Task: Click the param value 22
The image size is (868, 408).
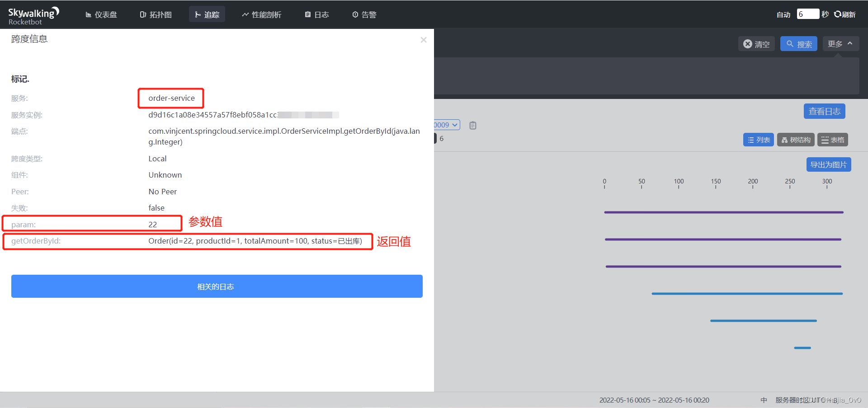Action: click(x=153, y=225)
